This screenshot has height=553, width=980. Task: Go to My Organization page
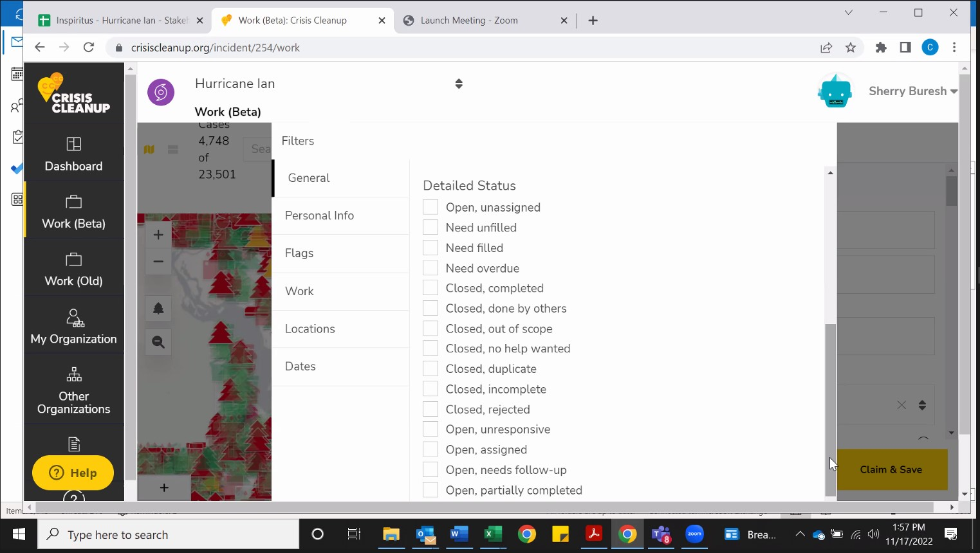pos(74,327)
